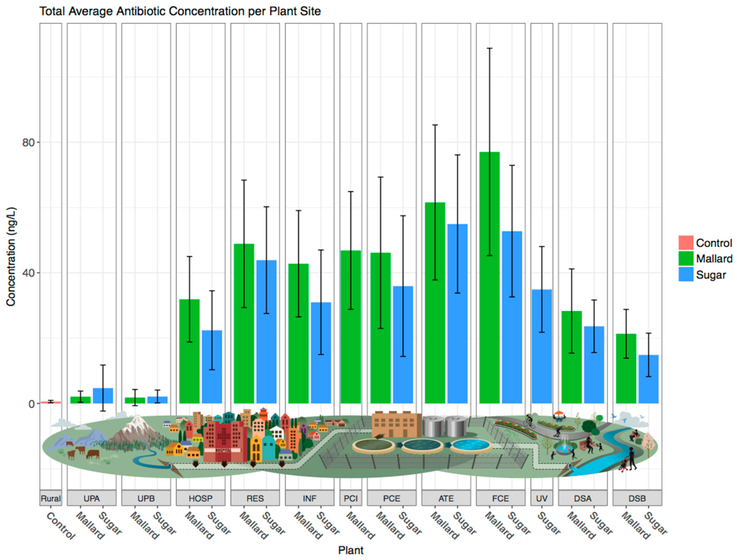The width and height of the screenshot is (737, 560).
Task: Click the DSB facet label
Action: [x=637, y=498]
